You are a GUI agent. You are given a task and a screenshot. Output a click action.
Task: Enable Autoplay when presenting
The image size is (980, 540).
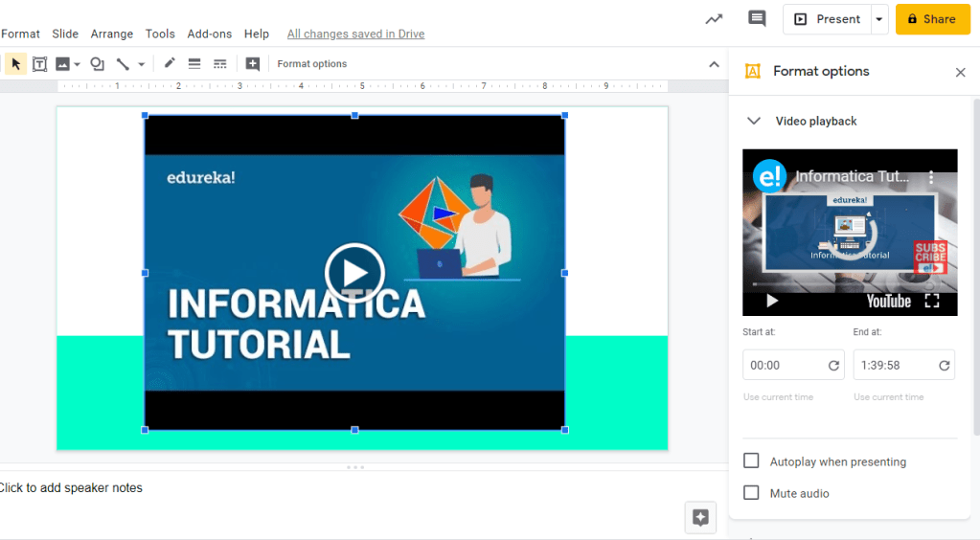pyautogui.click(x=752, y=461)
